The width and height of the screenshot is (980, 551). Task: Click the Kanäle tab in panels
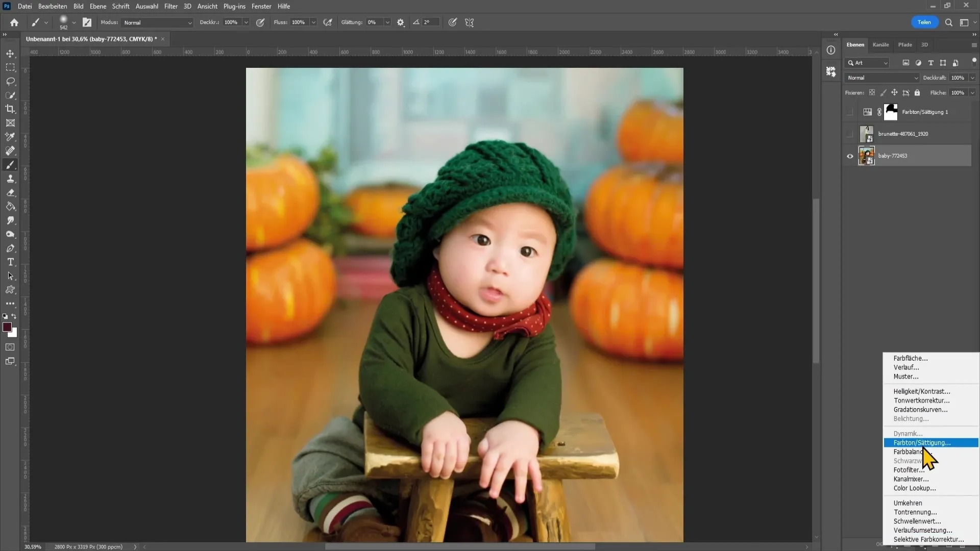coord(881,44)
